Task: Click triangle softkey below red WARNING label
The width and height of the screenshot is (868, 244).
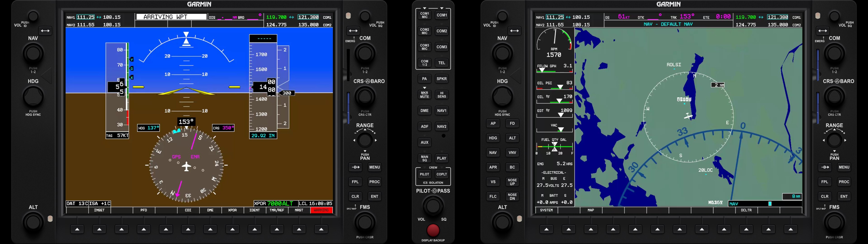Action: pyautogui.click(x=321, y=230)
